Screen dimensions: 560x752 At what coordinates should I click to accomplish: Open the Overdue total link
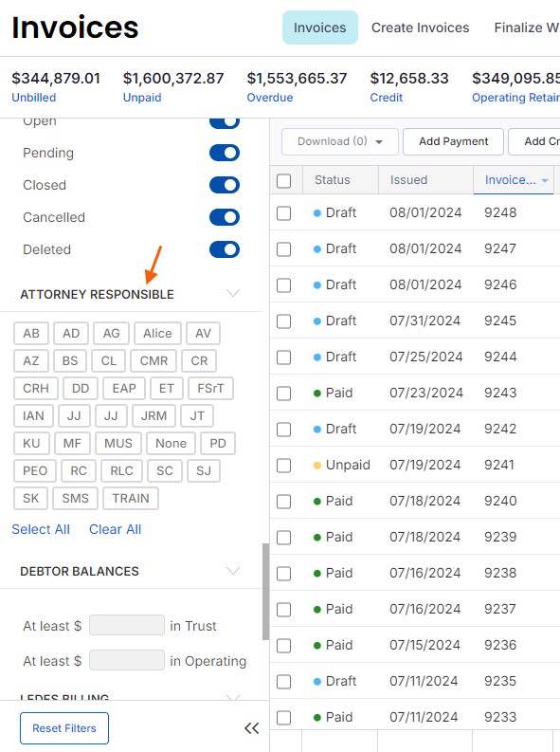(x=270, y=98)
